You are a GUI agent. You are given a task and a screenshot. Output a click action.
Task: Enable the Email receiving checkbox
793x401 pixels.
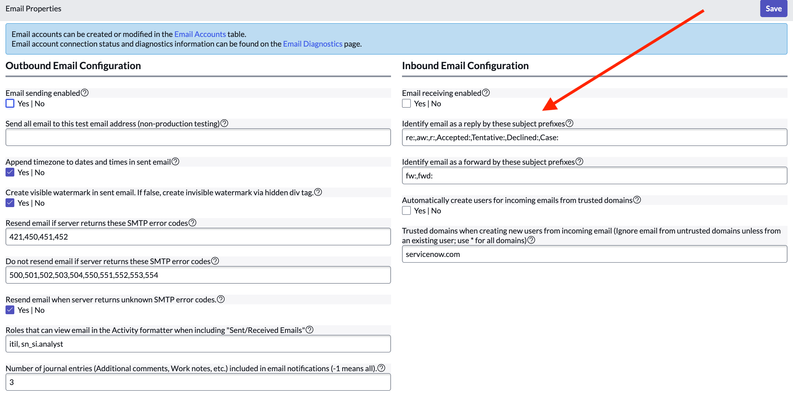click(406, 104)
